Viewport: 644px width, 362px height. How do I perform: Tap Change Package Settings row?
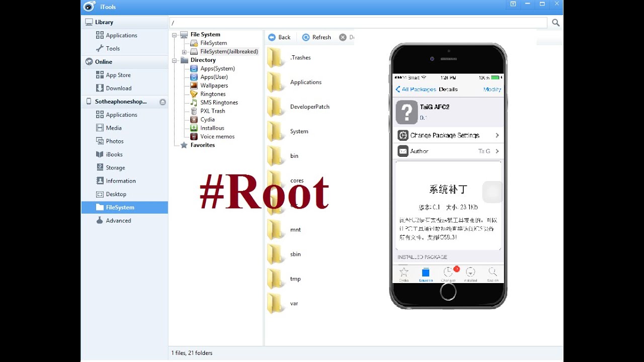pos(448,135)
